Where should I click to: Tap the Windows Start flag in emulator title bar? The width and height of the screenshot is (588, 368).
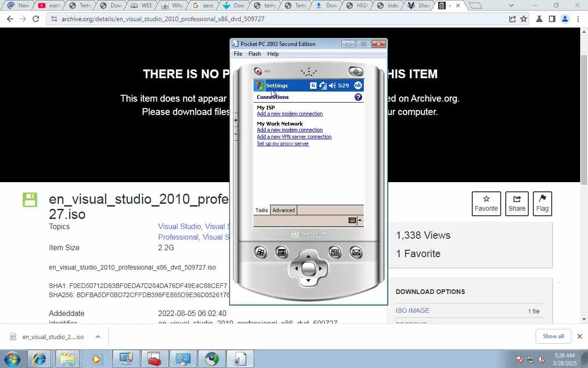pyautogui.click(x=260, y=86)
